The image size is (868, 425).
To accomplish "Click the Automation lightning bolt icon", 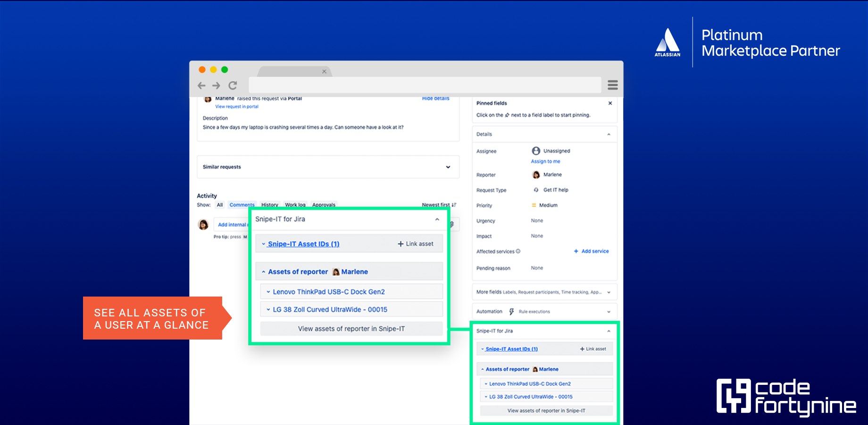I will 511,312.
